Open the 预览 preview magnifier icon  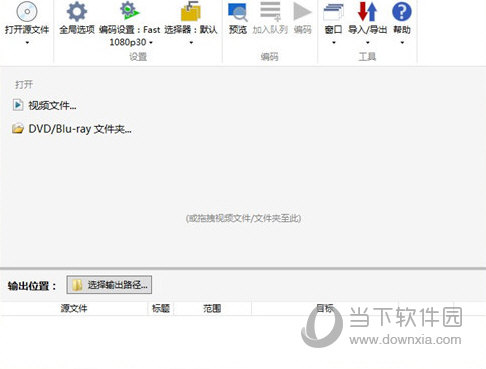(238, 12)
